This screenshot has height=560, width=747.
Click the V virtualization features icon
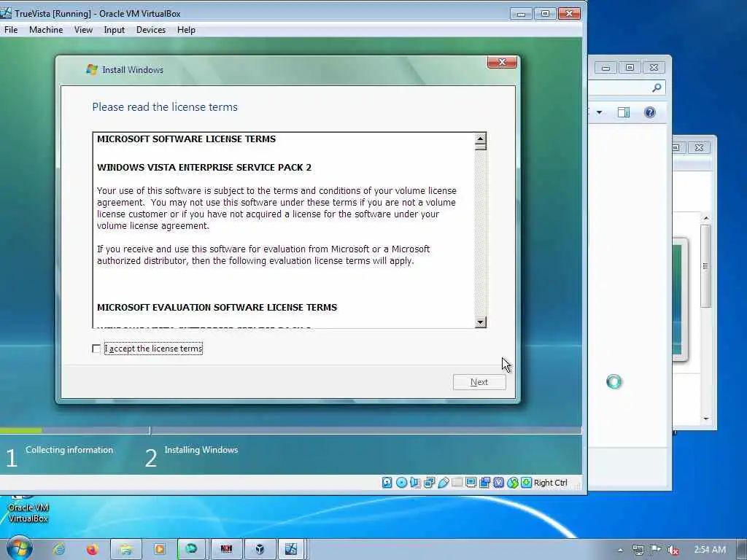click(x=498, y=483)
